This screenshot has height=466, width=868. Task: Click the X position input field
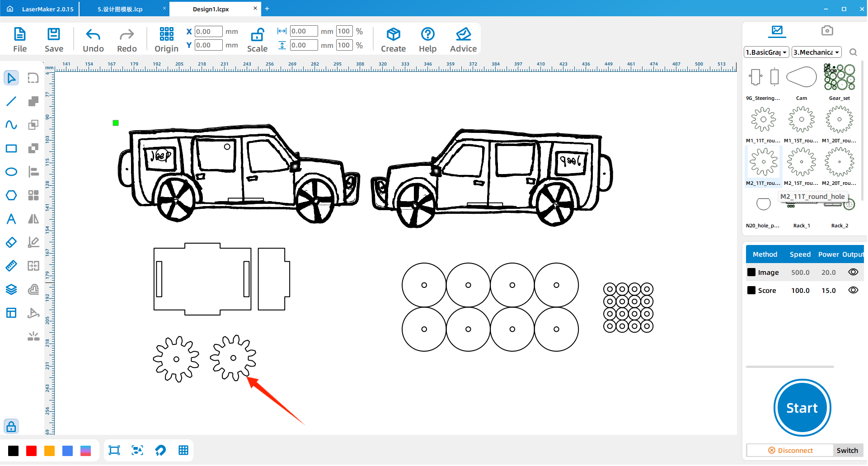[x=208, y=32]
